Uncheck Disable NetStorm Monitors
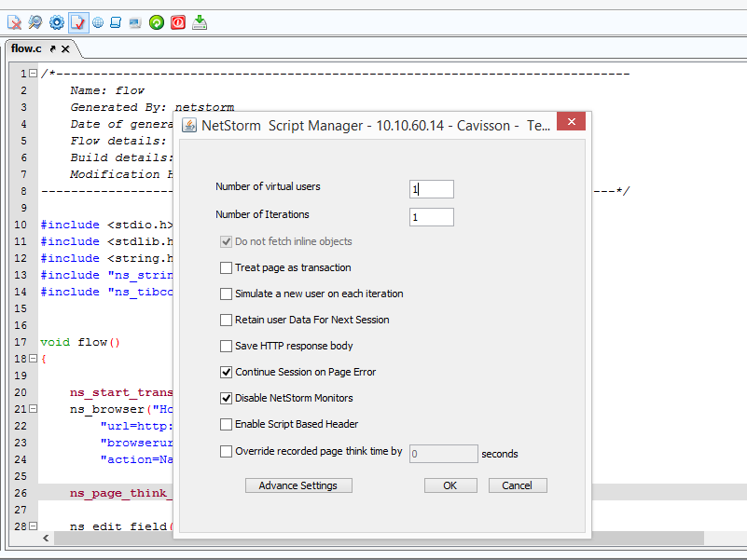 [x=226, y=398]
